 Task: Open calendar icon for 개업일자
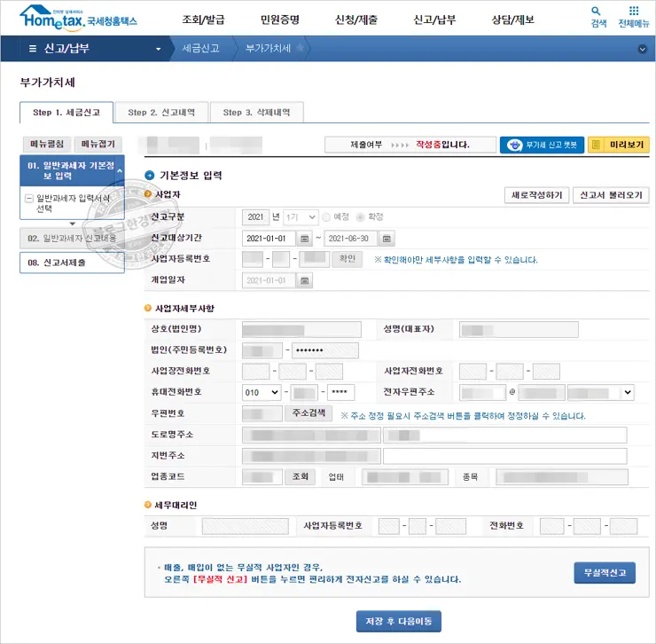tap(305, 280)
